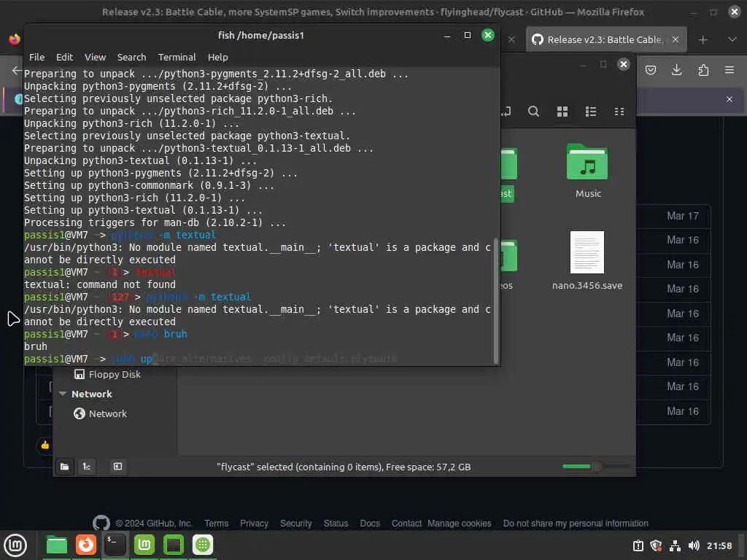Click Manage cookies footer link
Screen dimensions: 747x560
[460, 524]
